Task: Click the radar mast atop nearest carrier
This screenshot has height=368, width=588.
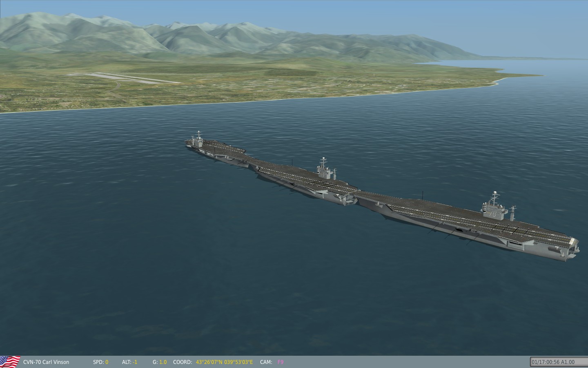Action: [x=495, y=196]
